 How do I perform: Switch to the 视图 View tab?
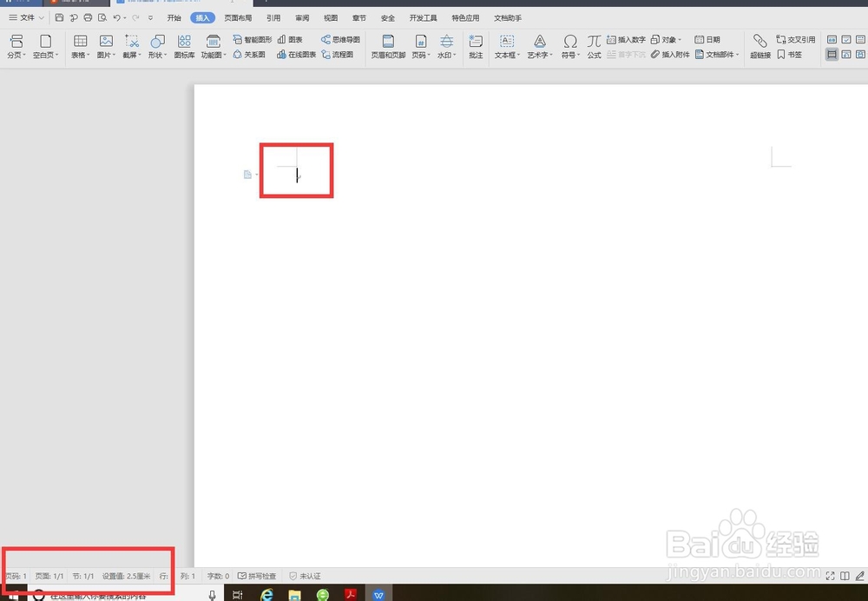331,17
